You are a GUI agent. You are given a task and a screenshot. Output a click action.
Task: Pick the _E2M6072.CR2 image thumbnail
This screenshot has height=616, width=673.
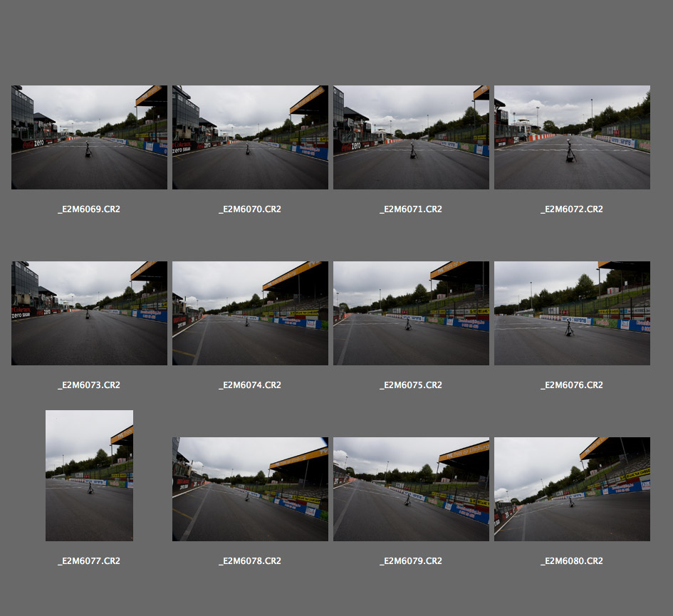(x=572, y=137)
